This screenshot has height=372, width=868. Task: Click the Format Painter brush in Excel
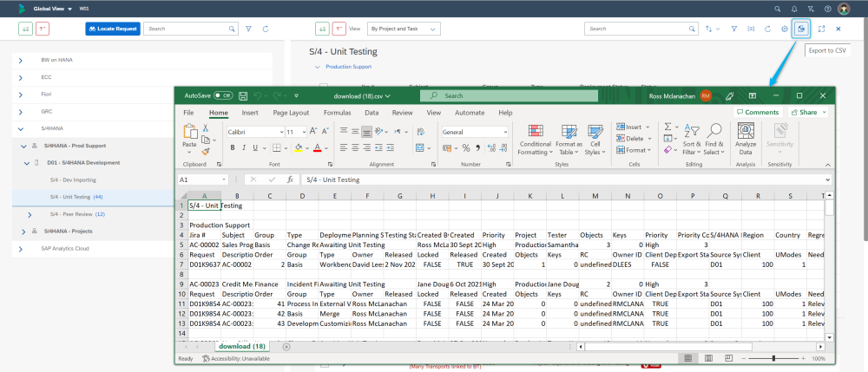pyautogui.click(x=206, y=150)
